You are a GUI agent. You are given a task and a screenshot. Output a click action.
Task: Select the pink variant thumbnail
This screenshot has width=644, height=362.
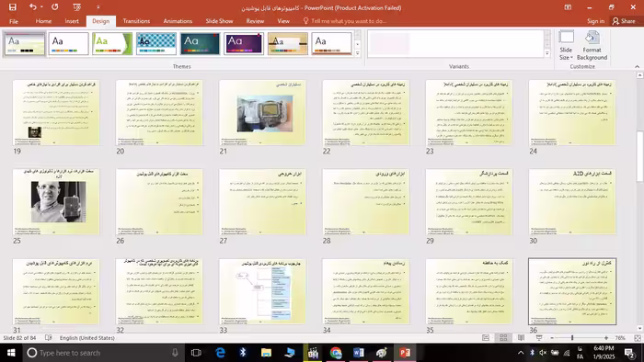tap(389, 43)
